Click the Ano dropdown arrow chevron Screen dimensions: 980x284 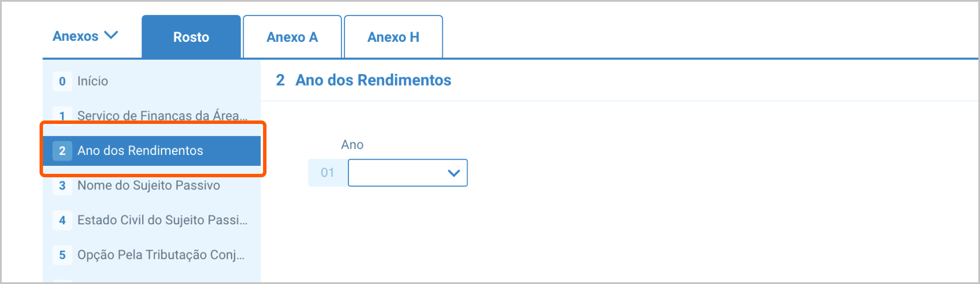pyautogui.click(x=454, y=173)
